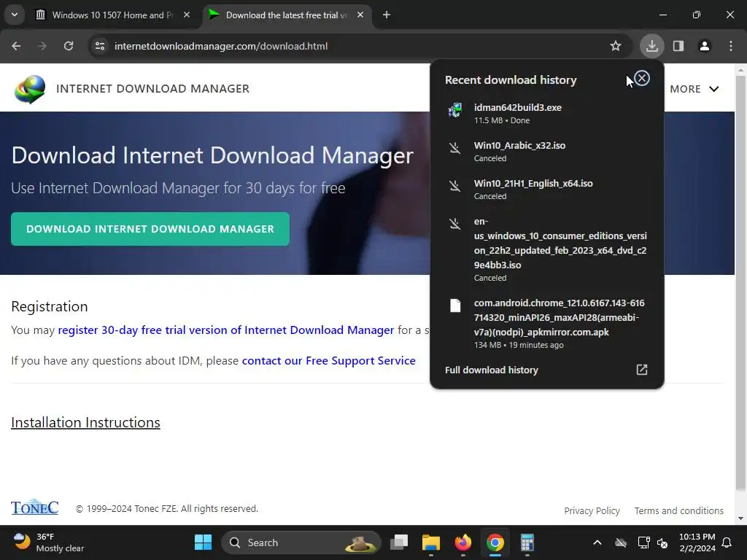Click the canceled icon beside Win10_Arabic_x32.iso

[x=455, y=148]
